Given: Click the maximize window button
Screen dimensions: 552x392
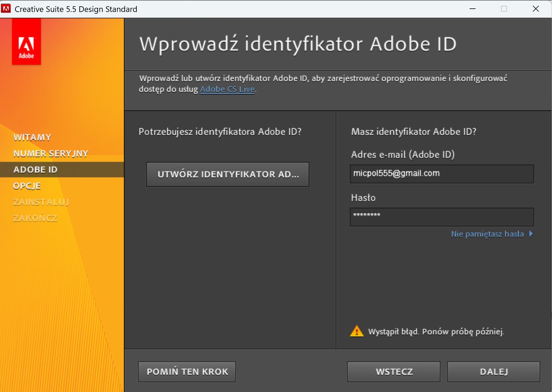Looking at the screenshot, I should tap(504, 9).
